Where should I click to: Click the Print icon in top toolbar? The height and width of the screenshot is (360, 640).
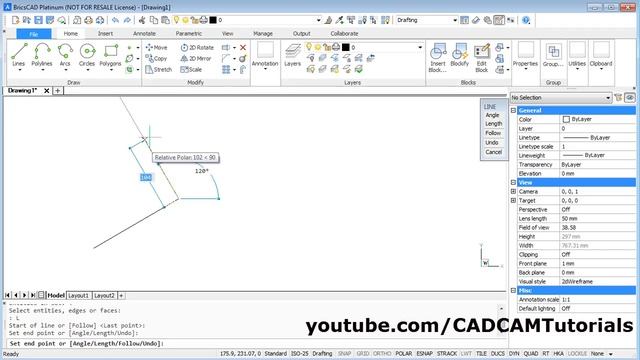point(88,20)
